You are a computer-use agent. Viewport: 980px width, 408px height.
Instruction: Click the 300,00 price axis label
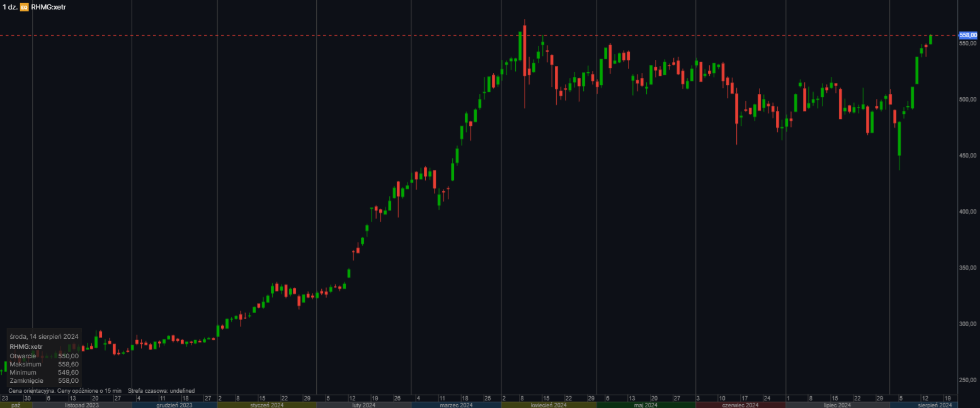[967, 324]
